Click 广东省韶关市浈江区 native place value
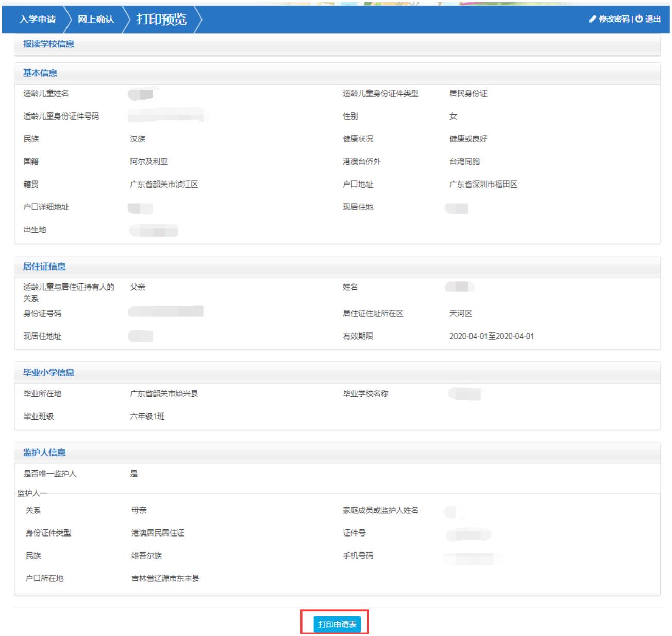 164,185
